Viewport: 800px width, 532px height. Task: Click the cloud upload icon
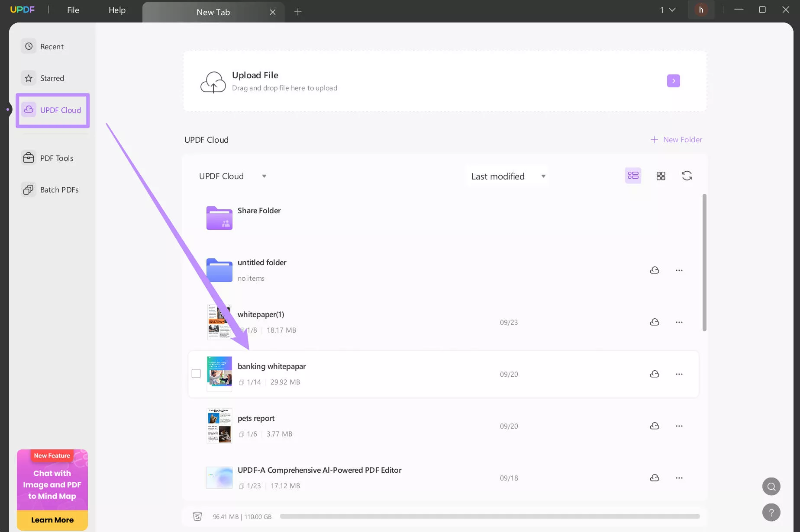tap(213, 82)
